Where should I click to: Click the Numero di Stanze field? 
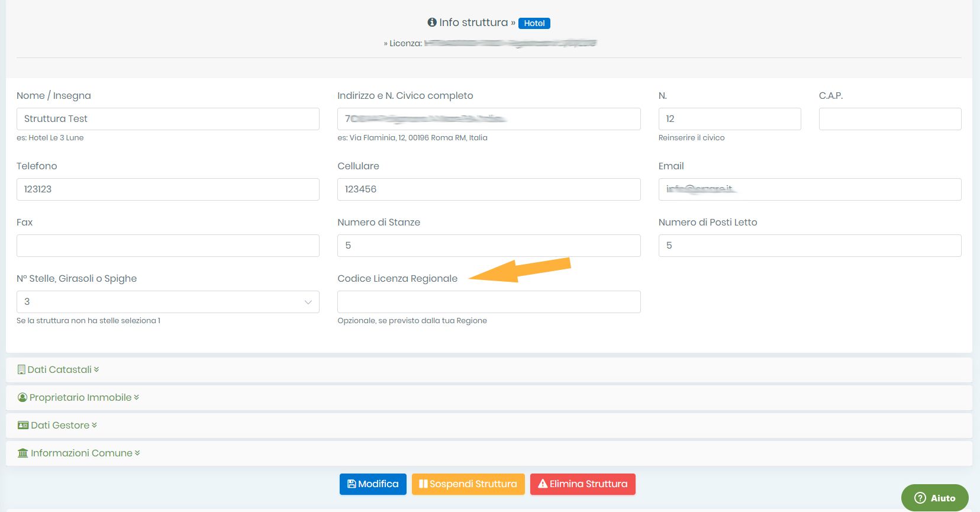(x=489, y=246)
